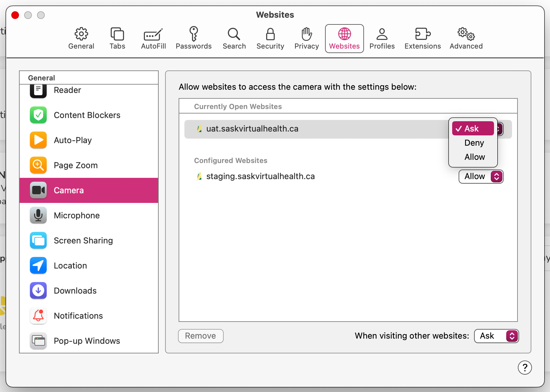
Task: Select the Location label in sidebar
Action: click(x=70, y=266)
